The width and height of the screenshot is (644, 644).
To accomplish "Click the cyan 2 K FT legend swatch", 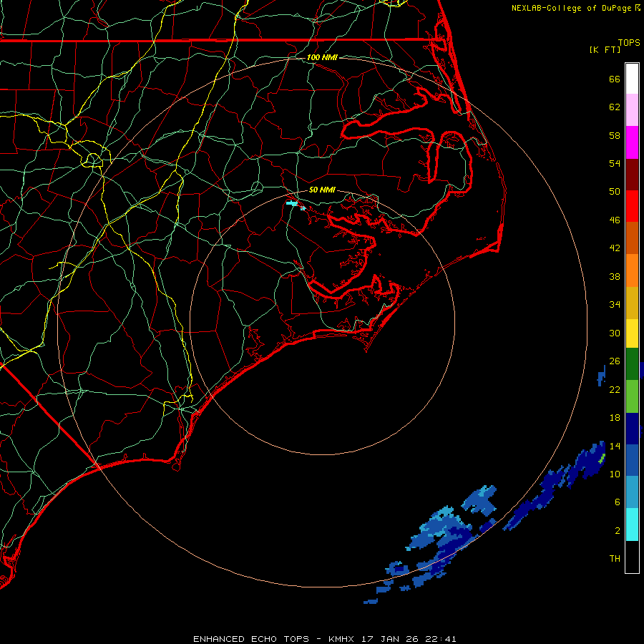I will pyautogui.click(x=632, y=525).
